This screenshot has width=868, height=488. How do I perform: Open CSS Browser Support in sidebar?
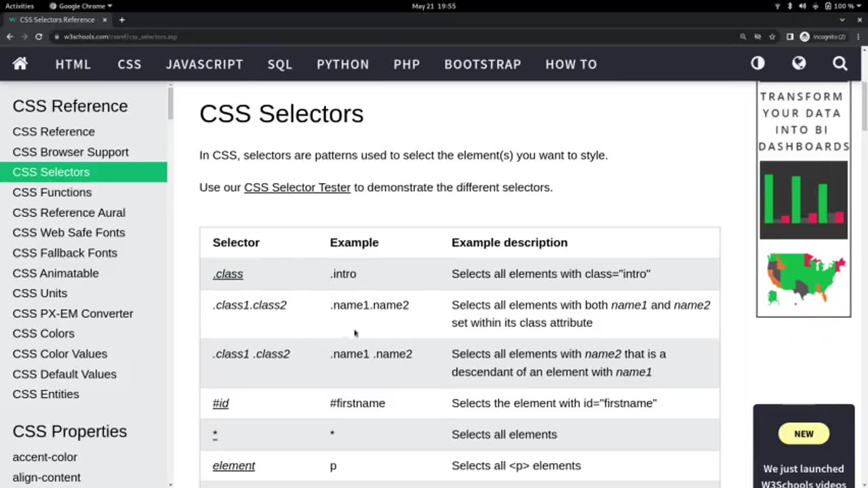[71, 152]
